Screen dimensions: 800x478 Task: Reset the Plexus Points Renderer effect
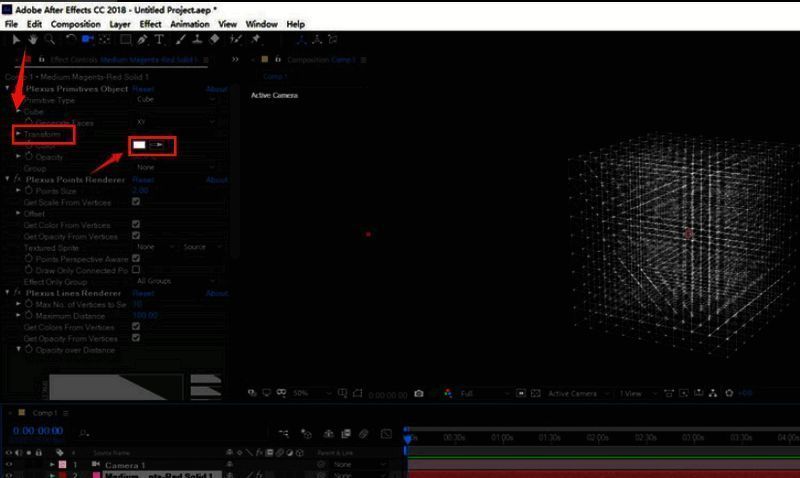[x=143, y=180]
